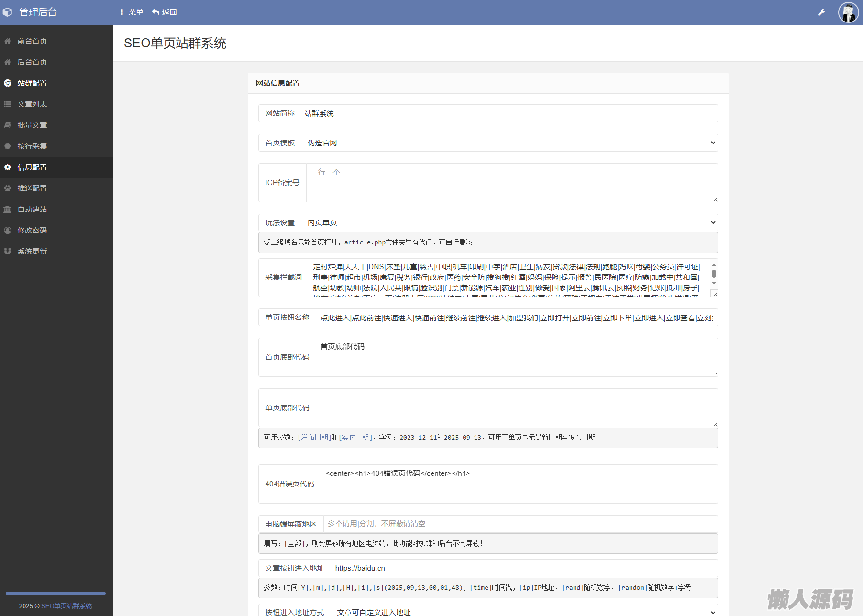Image resolution: width=863 pixels, height=616 pixels.
Task: Focus the 文章按钮进入地址 URL field
Action: (524, 568)
